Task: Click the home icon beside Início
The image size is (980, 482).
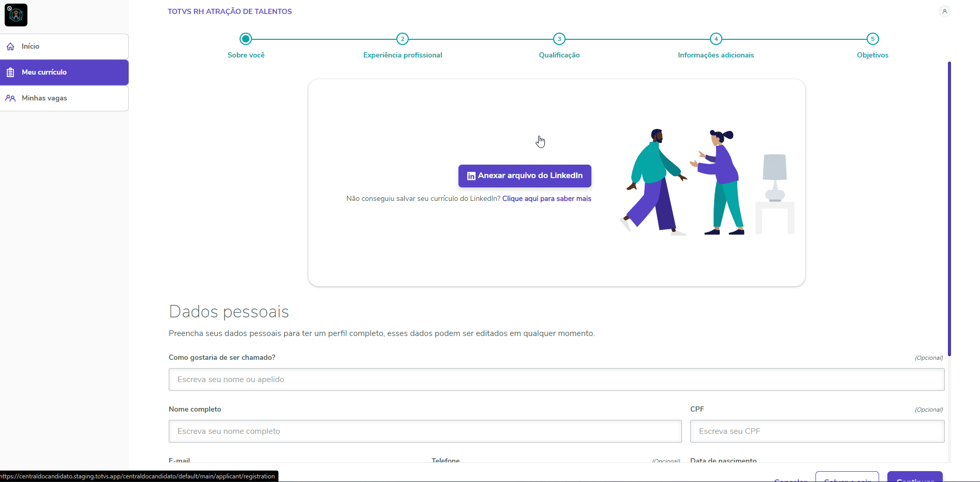Action: [x=10, y=47]
